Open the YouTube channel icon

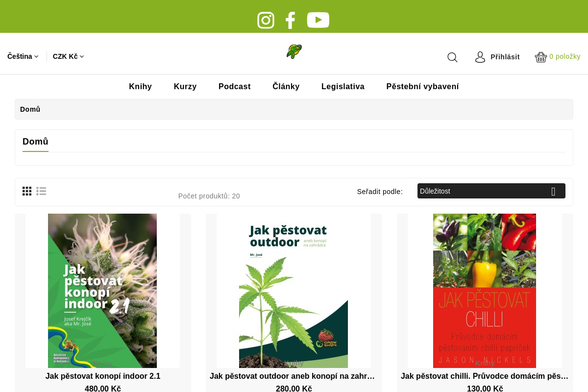tap(318, 20)
